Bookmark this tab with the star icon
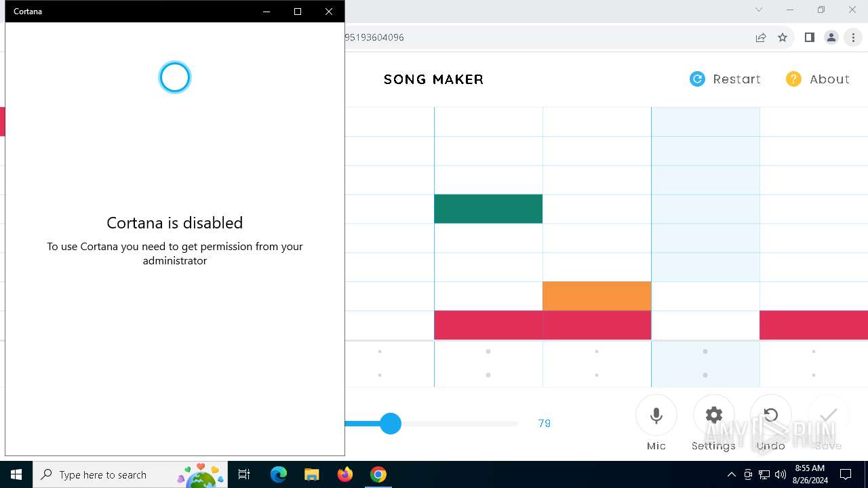The image size is (868, 488). click(x=783, y=37)
